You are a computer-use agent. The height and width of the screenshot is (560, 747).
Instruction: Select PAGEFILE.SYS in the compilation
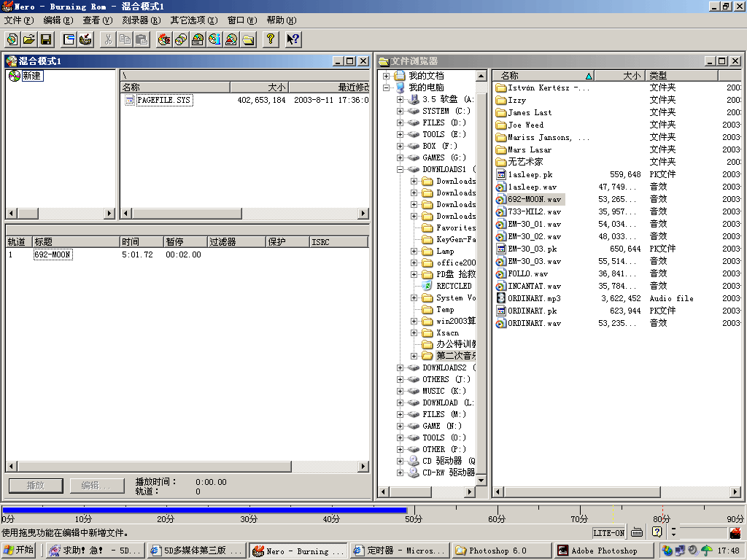tap(164, 100)
